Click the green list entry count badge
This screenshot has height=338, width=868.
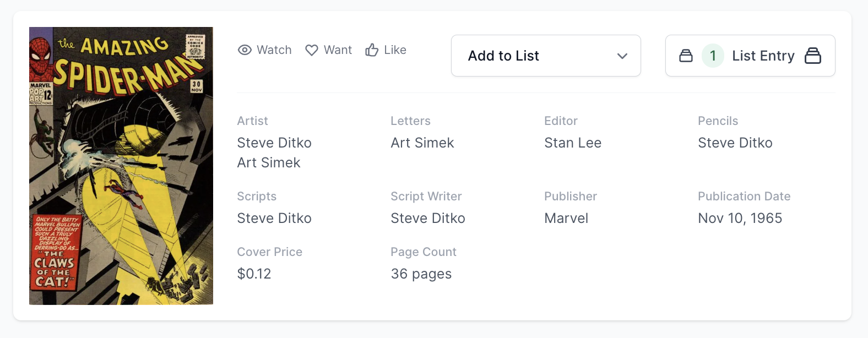click(x=713, y=56)
